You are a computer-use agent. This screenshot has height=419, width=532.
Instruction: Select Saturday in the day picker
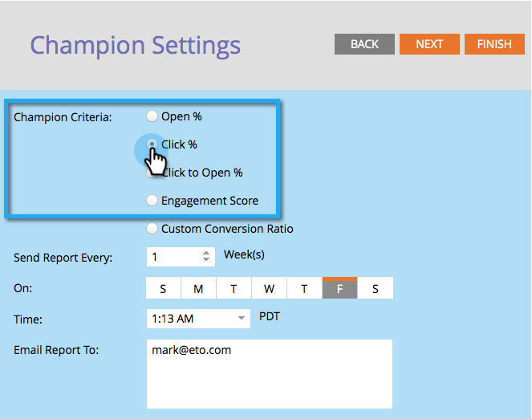[x=376, y=288]
